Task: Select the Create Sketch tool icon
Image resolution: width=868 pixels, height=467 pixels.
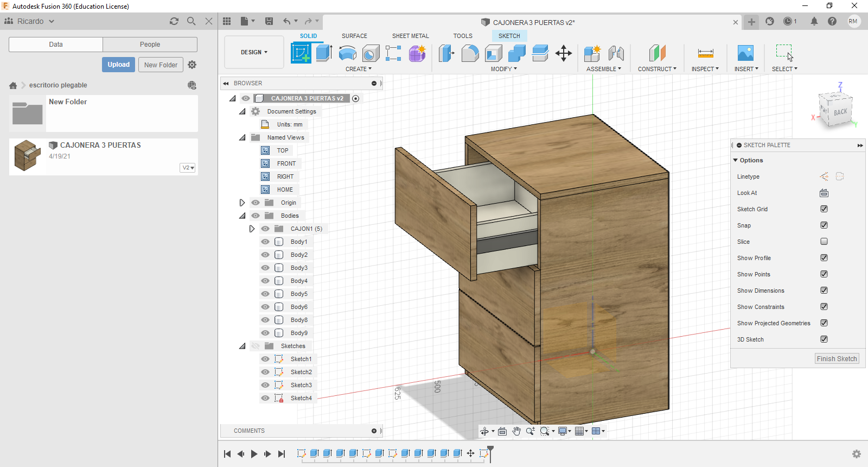Action: click(301, 53)
